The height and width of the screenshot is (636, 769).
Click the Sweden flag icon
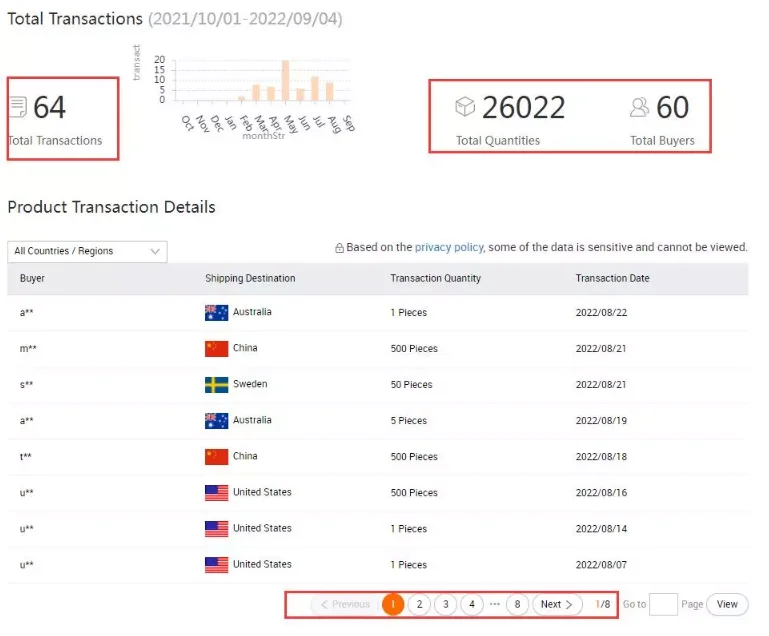[x=216, y=385]
